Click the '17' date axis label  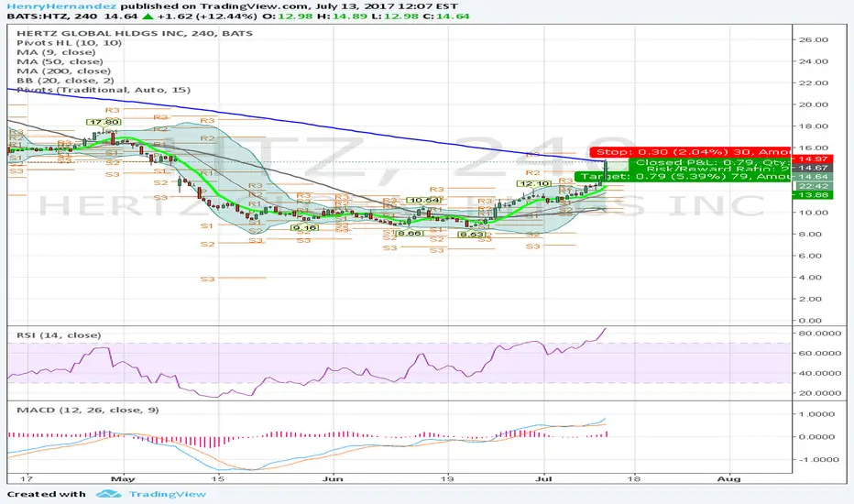[x=27, y=479]
